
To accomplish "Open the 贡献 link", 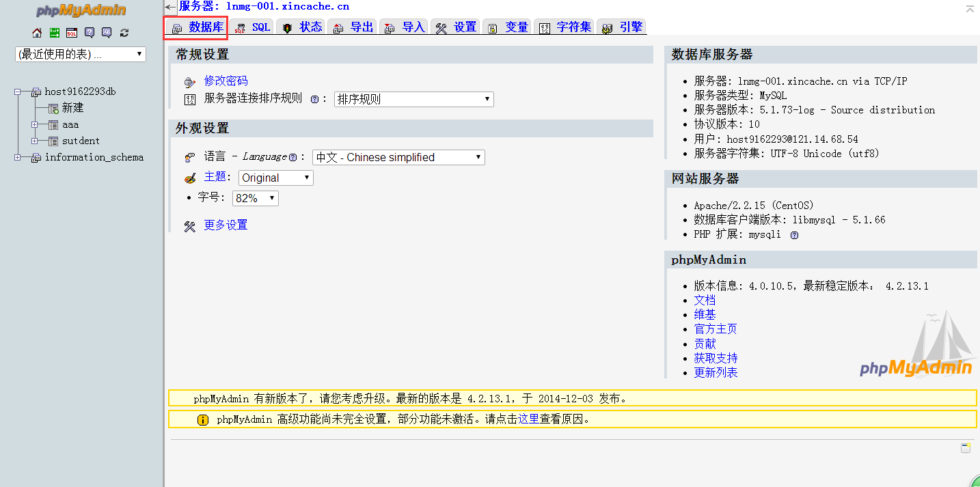I will pyautogui.click(x=705, y=344).
